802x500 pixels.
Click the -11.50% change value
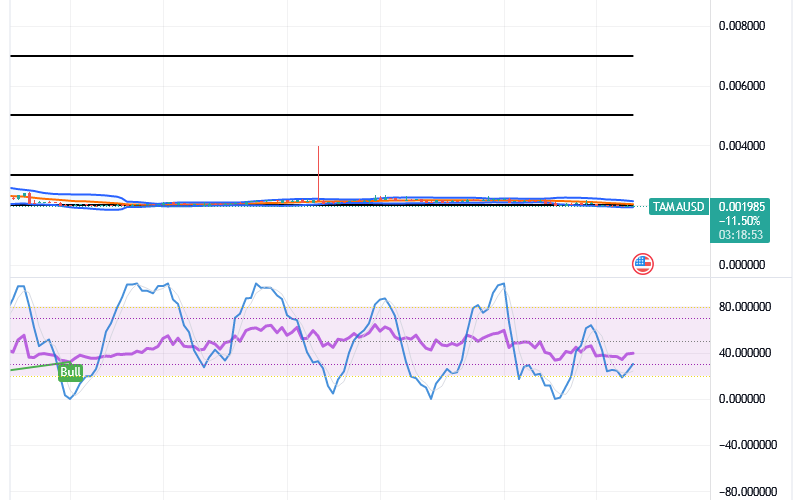click(739, 221)
